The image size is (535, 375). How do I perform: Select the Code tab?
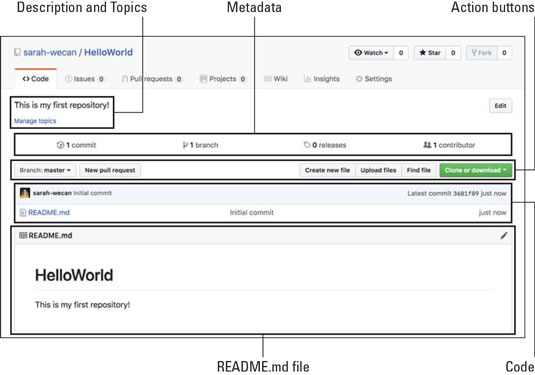pyautogui.click(x=35, y=79)
